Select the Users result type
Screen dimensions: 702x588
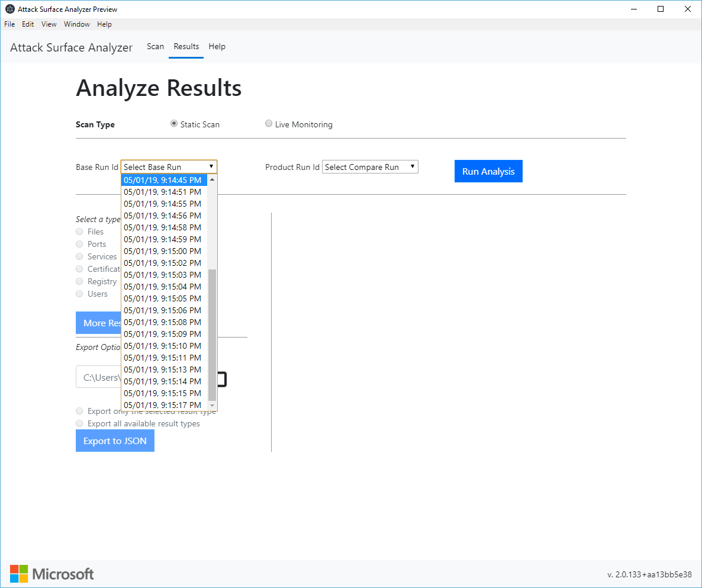click(x=79, y=293)
